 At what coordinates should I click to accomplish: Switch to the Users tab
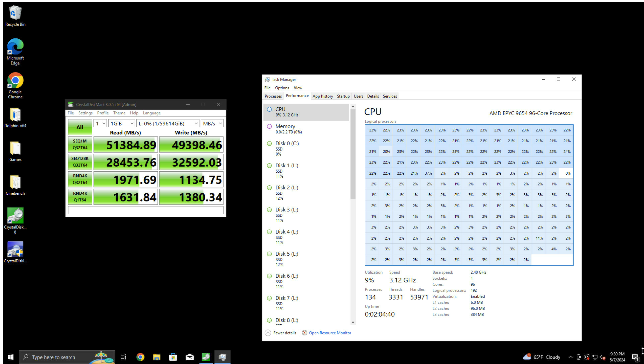[x=358, y=96]
